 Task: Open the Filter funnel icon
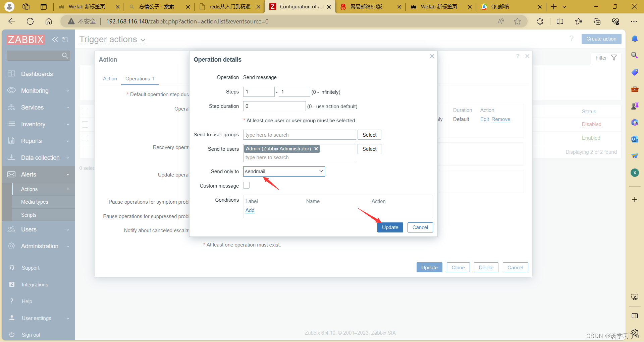(x=614, y=58)
